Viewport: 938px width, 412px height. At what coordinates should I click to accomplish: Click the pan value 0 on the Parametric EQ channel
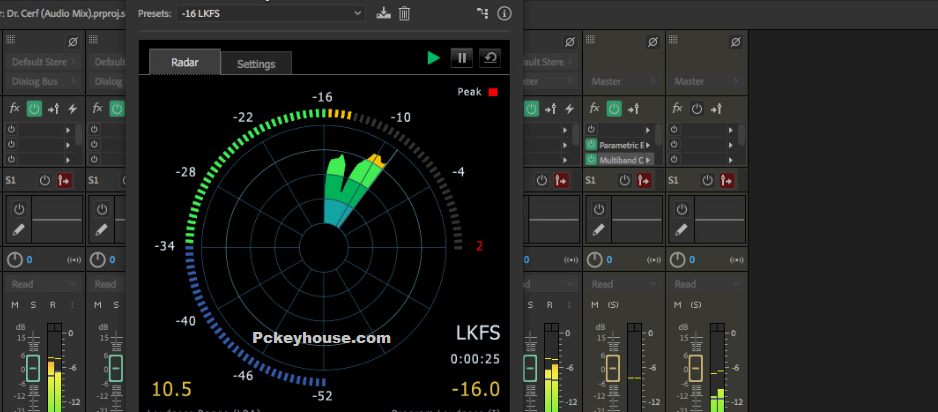[609, 260]
